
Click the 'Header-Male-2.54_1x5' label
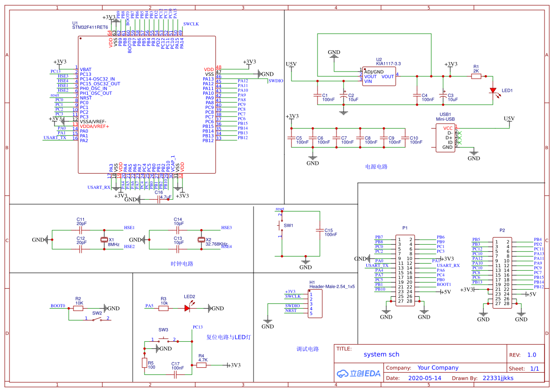click(x=332, y=286)
